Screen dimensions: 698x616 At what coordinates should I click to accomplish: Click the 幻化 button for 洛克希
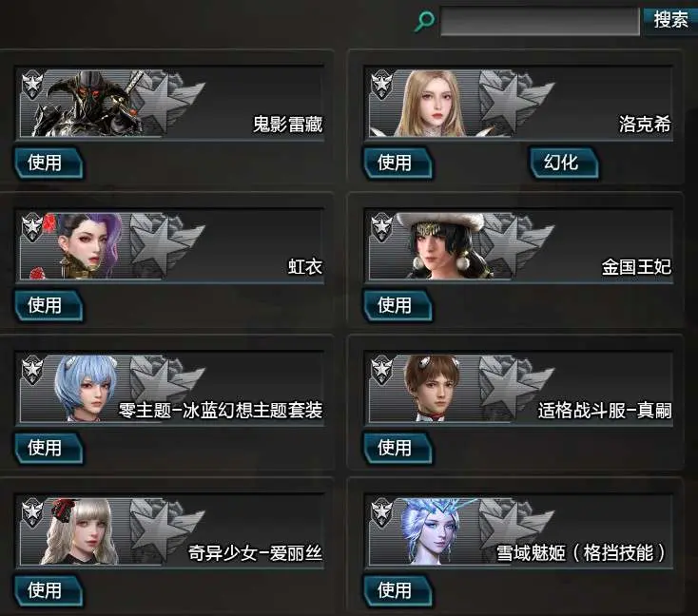coord(563,163)
